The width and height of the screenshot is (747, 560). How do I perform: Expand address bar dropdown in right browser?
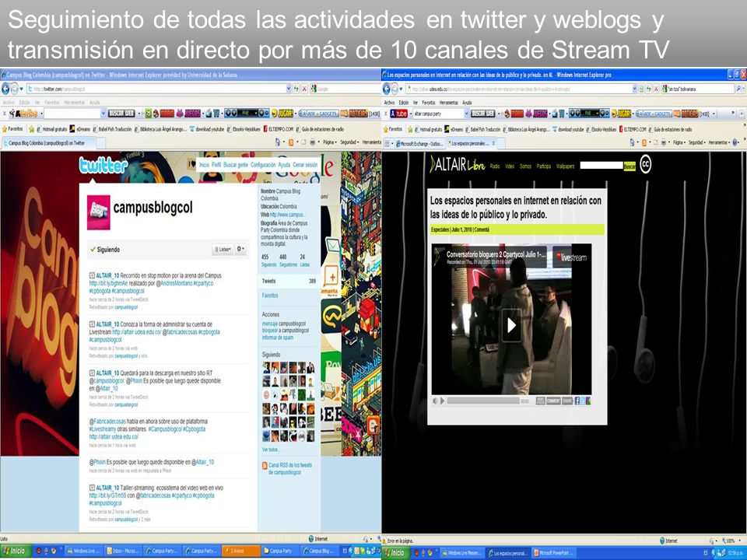[635, 89]
